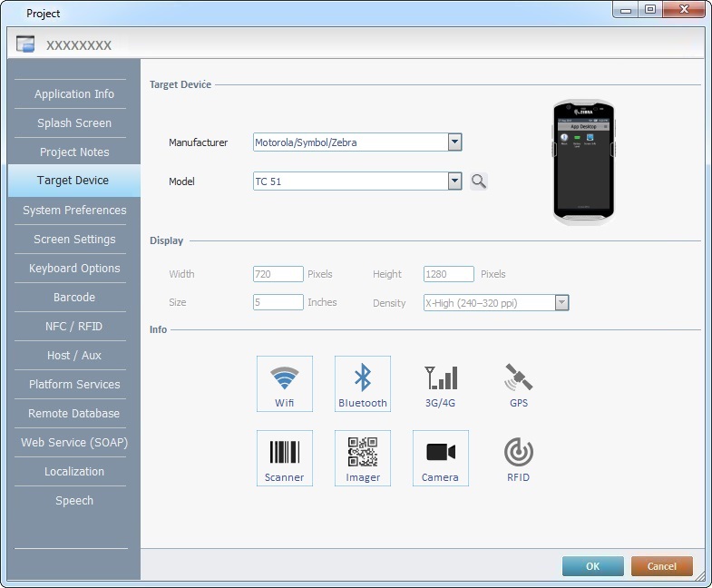This screenshot has height=588, width=712.
Task: Click the OK button
Action: [592, 566]
